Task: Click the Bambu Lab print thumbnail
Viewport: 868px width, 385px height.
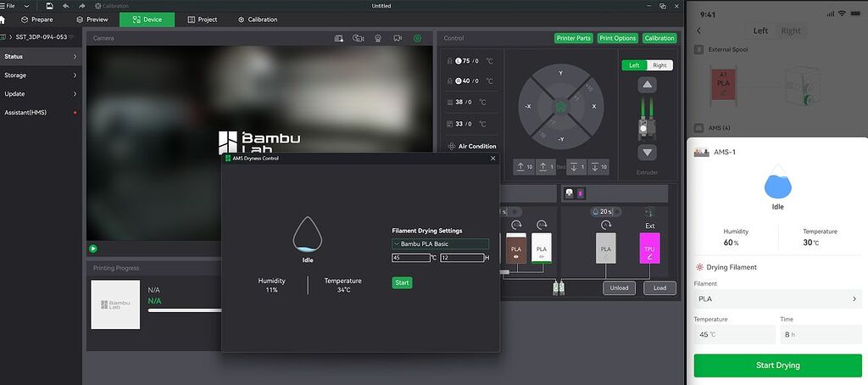Action: coord(115,304)
